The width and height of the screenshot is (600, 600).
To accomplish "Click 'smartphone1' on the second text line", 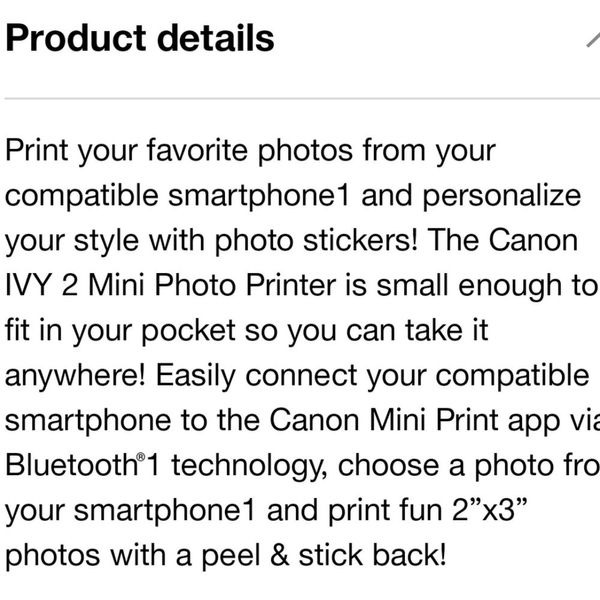I will tap(259, 196).
